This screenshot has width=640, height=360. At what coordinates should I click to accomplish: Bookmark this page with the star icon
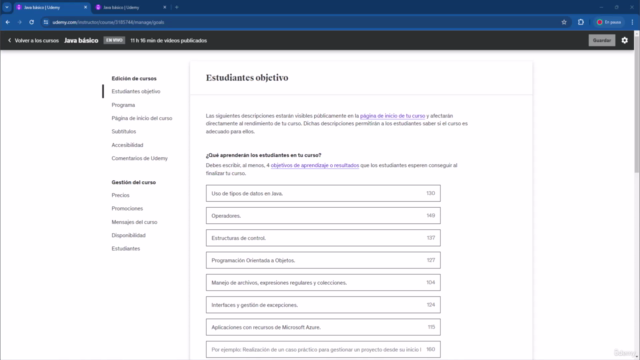click(x=564, y=22)
